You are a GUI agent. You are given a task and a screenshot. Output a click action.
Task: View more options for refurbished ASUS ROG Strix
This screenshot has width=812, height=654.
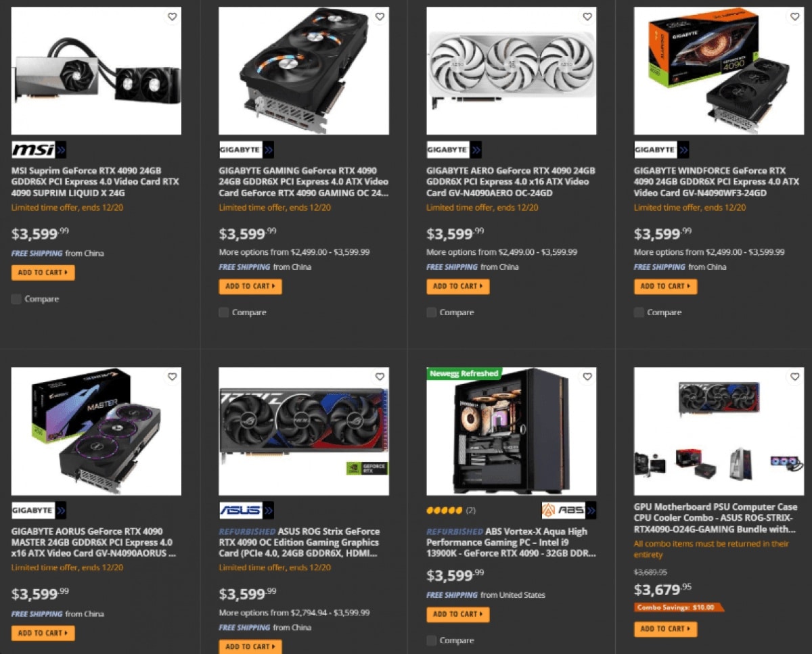click(294, 613)
